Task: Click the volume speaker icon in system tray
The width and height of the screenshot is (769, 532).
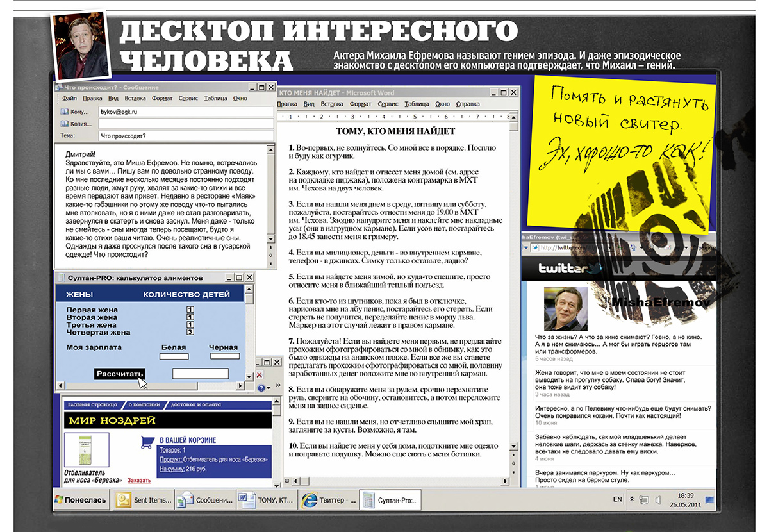Action: (x=657, y=500)
